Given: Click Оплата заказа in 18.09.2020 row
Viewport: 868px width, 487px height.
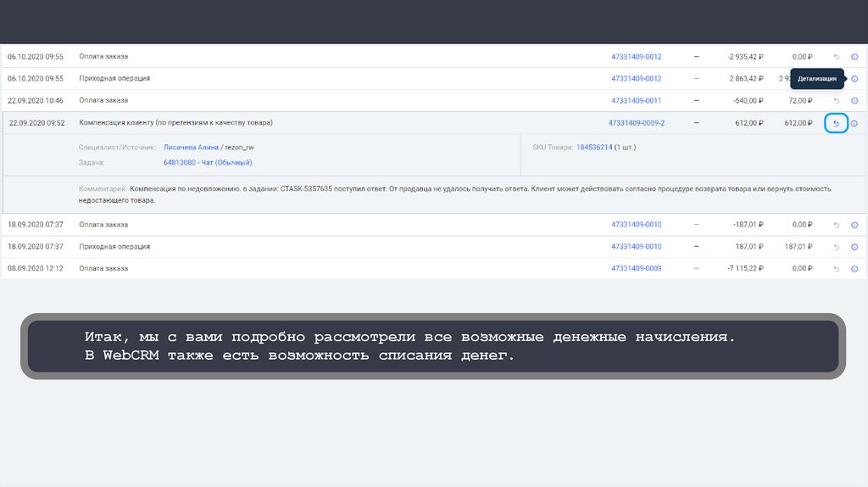Looking at the screenshot, I should (x=103, y=224).
